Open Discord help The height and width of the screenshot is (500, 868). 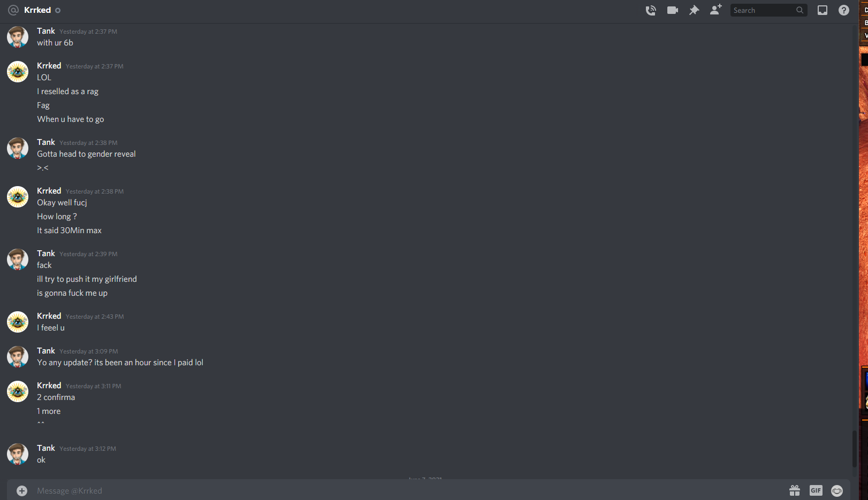(844, 10)
